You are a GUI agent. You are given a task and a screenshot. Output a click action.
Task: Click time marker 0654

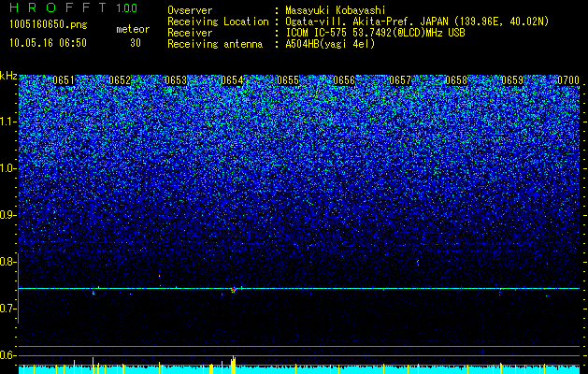[x=232, y=80]
